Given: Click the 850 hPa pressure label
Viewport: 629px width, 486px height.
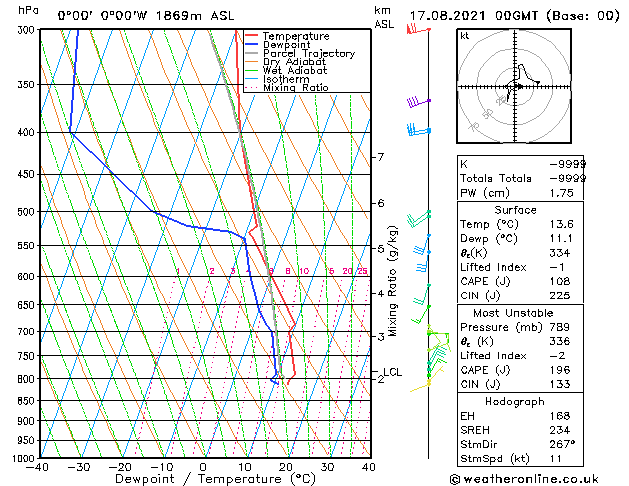Looking at the screenshot, I should click(28, 401).
